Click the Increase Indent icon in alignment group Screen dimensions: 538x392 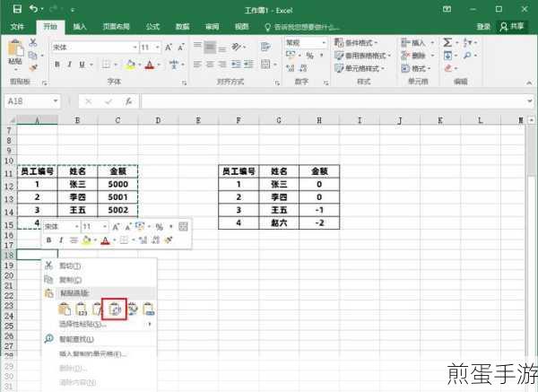pyautogui.click(x=248, y=65)
